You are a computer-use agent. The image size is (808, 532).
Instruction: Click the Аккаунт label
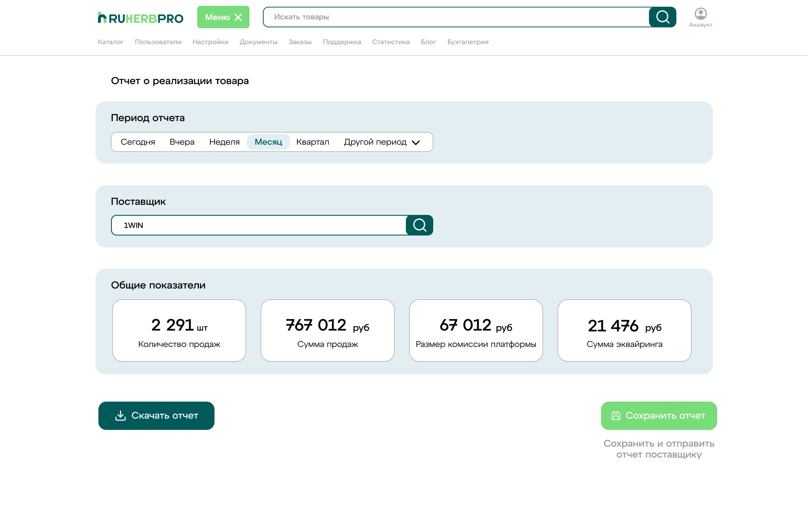[701, 25]
